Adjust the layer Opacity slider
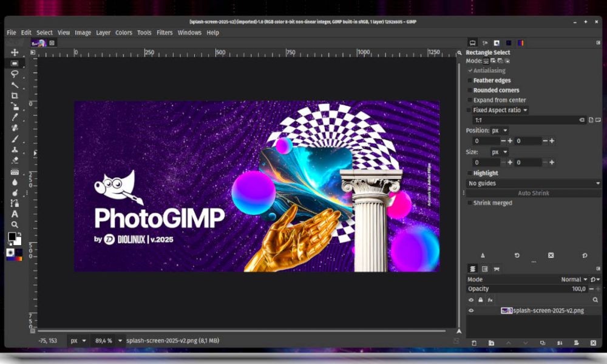607x364 pixels. 527,289
